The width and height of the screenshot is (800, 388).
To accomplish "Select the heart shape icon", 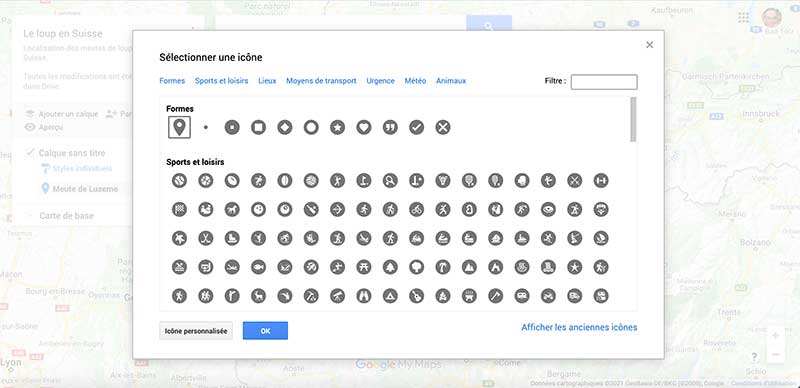I will [363, 128].
